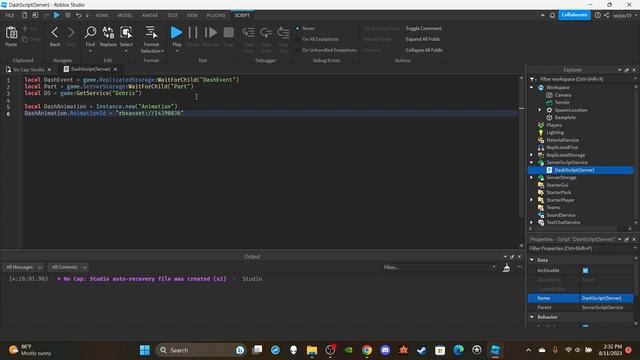The image size is (640, 360).
Task: Click the Explorer filter funnel icon
Action: coord(532,79)
